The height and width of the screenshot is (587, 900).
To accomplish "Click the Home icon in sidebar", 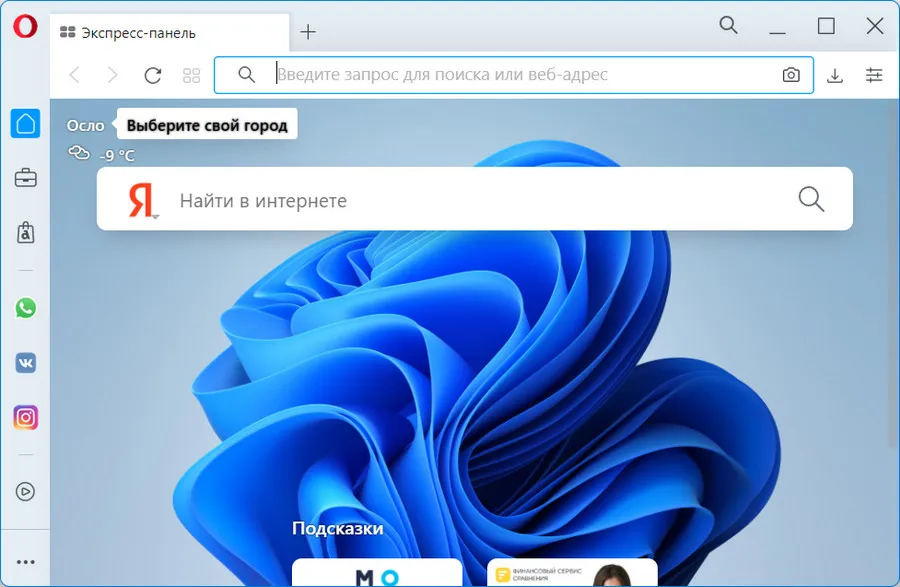I will (26, 124).
